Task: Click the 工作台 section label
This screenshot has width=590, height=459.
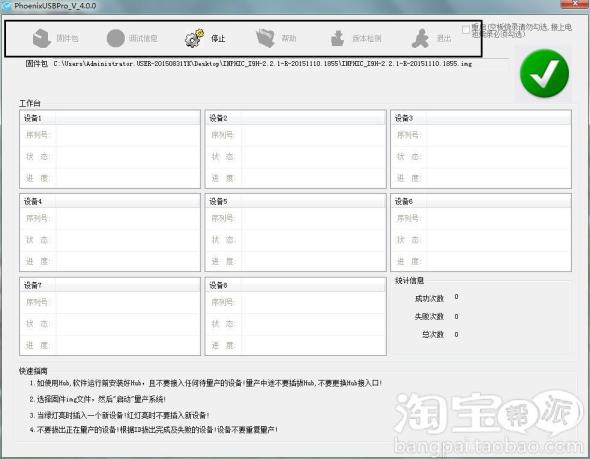Action: (30, 103)
